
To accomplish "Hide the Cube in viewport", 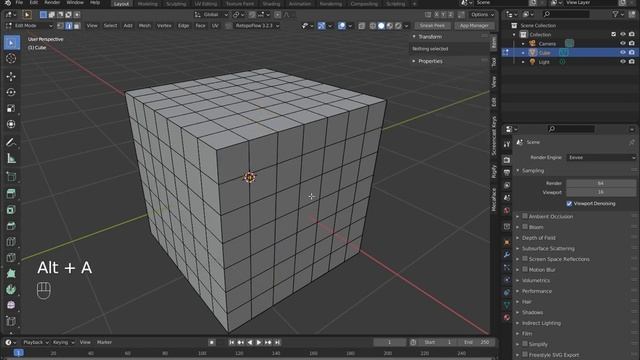I will click(622, 53).
